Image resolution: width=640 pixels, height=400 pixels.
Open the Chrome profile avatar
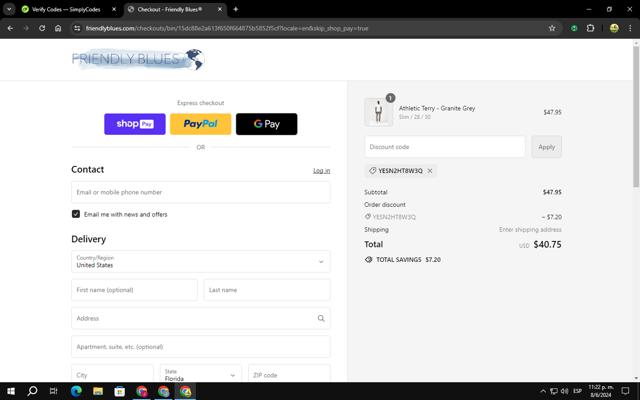tap(614, 28)
